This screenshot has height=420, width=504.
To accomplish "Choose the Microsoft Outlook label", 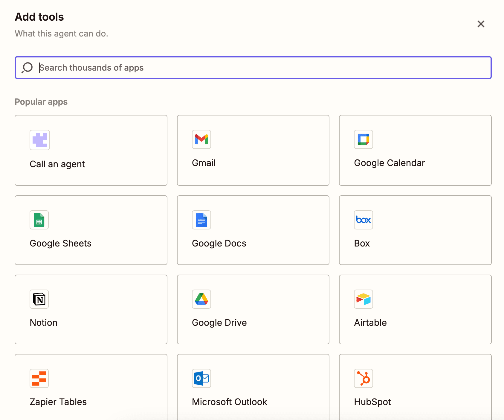I will [230, 402].
